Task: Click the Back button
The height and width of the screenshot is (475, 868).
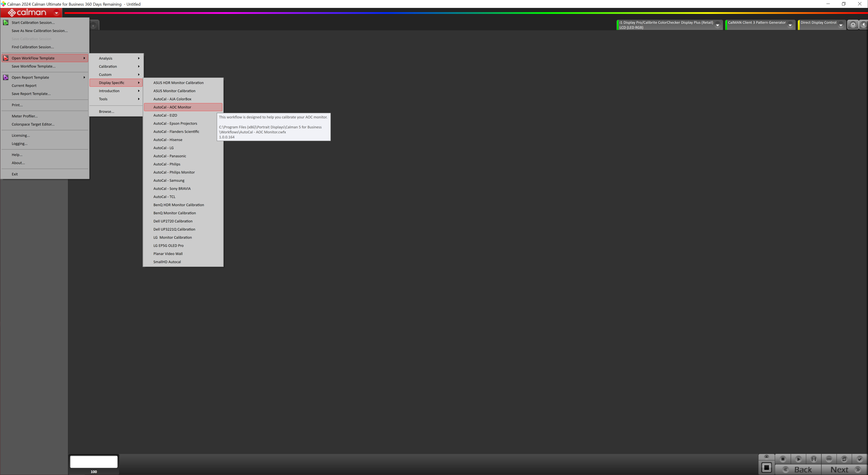Action: (x=799, y=470)
